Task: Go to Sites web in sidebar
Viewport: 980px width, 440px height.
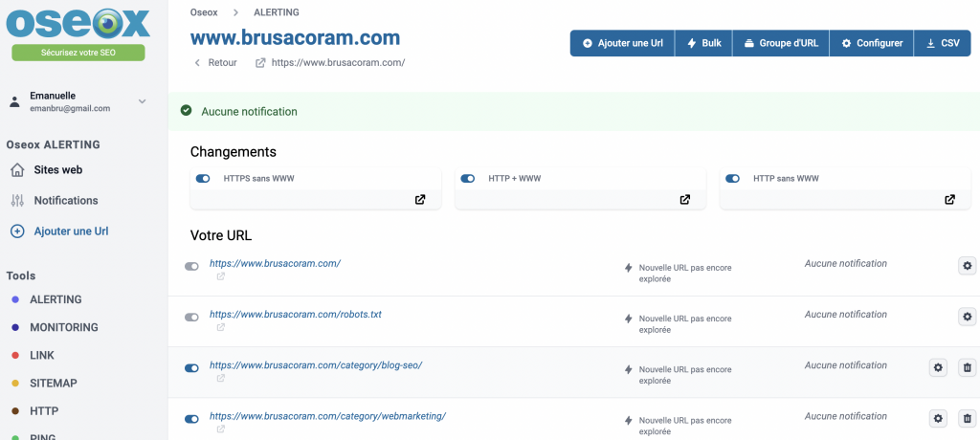Action: [57, 170]
